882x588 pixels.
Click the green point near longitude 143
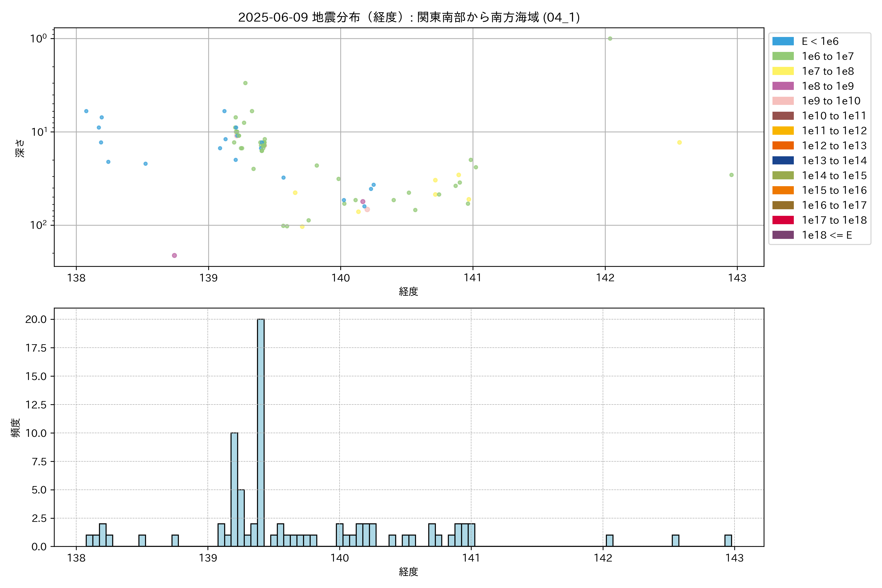coord(731,175)
